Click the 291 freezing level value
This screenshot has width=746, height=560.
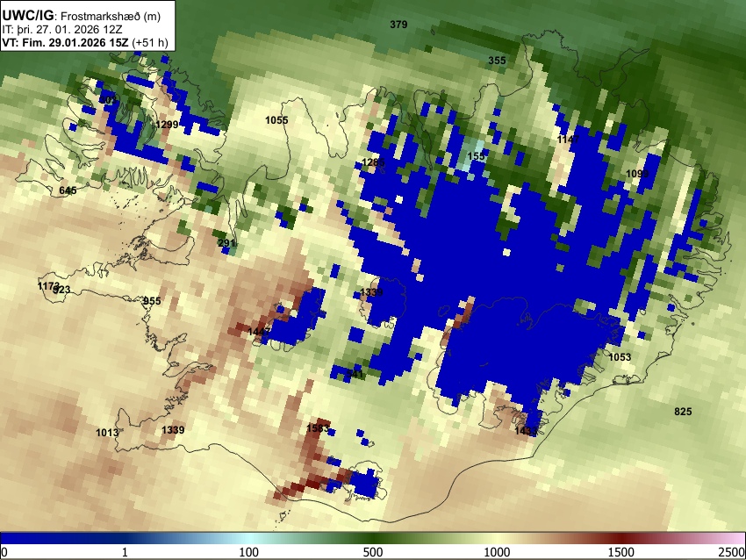click(x=226, y=243)
